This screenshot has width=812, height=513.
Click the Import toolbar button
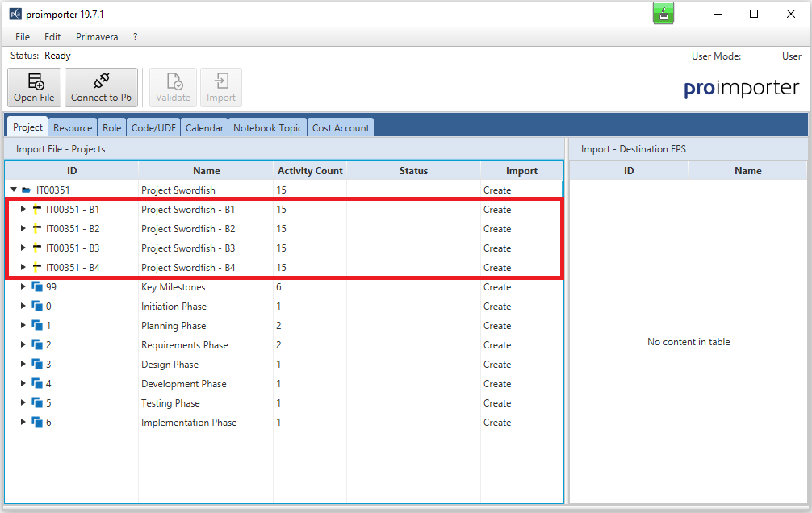[x=221, y=87]
